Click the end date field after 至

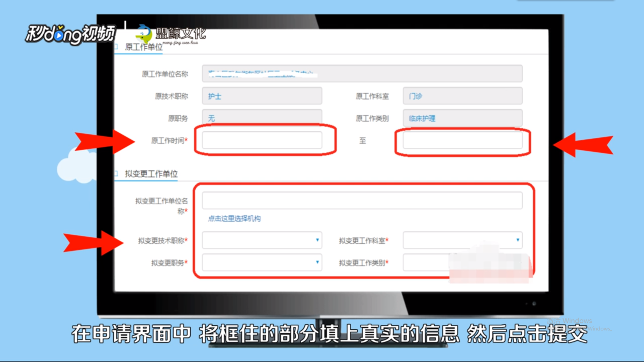(462, 140)
